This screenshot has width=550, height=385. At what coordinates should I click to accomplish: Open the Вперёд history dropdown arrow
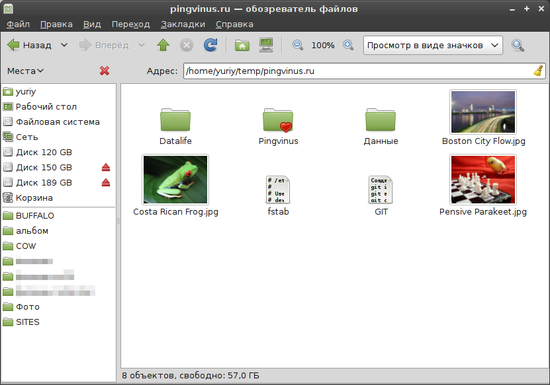point(141,45)
